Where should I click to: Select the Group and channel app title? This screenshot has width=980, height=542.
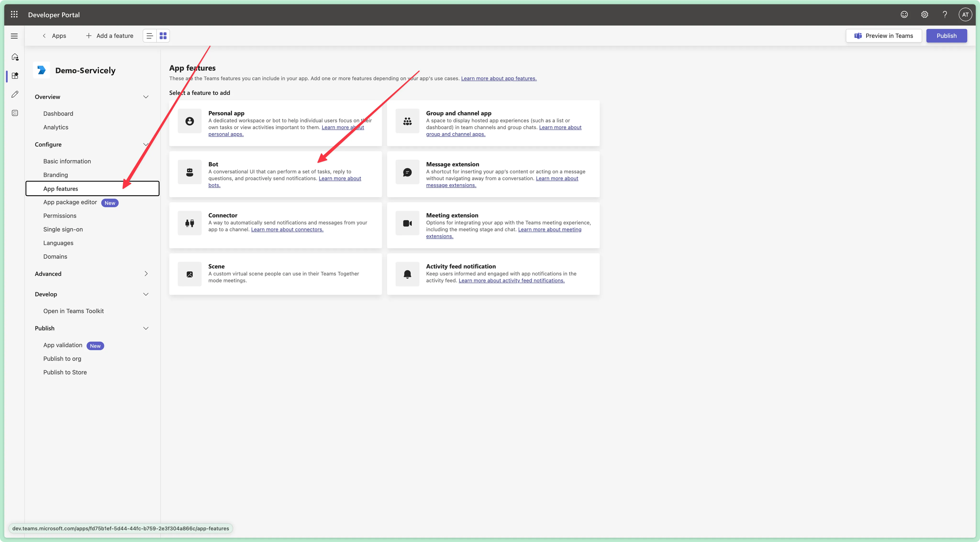(x=459, y=113)
